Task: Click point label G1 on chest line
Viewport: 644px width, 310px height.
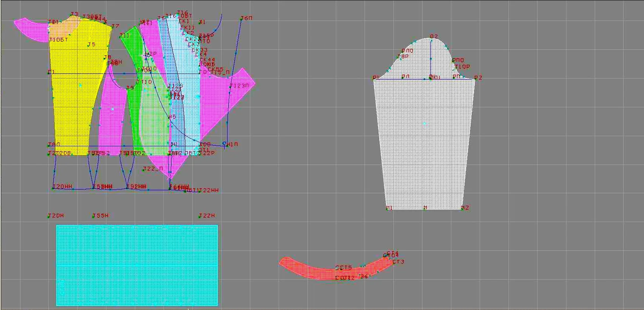Action: tap(51, 72)
